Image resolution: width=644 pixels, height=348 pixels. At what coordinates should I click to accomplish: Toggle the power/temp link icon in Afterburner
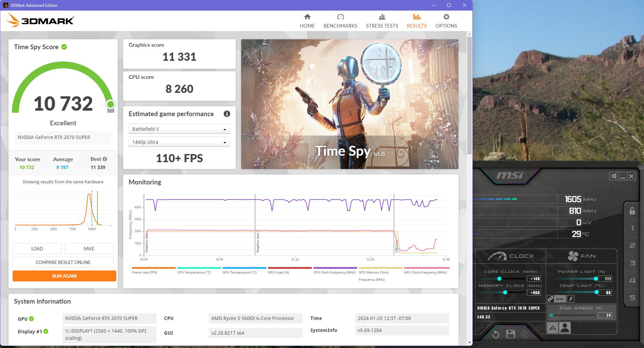click(x=551, y=299)
